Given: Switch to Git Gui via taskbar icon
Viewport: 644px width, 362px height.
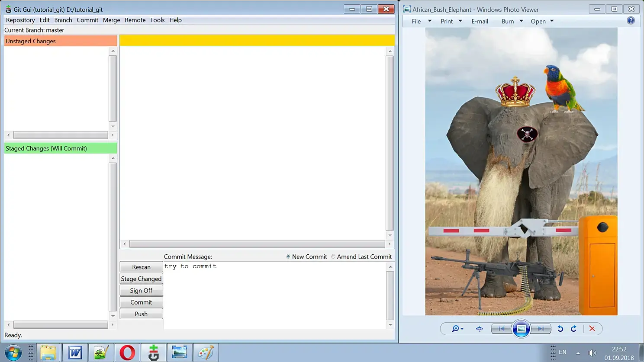Looking at the screenshot, I should coord(153,352).
